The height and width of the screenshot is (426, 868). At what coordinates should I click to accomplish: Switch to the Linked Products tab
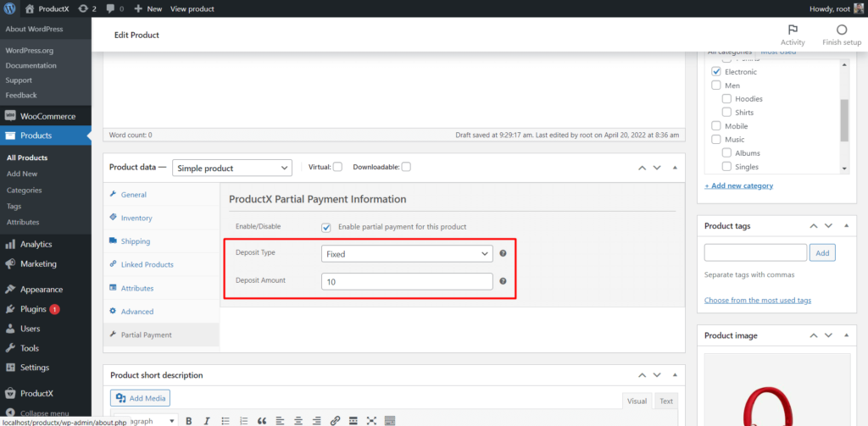[162, 264]
